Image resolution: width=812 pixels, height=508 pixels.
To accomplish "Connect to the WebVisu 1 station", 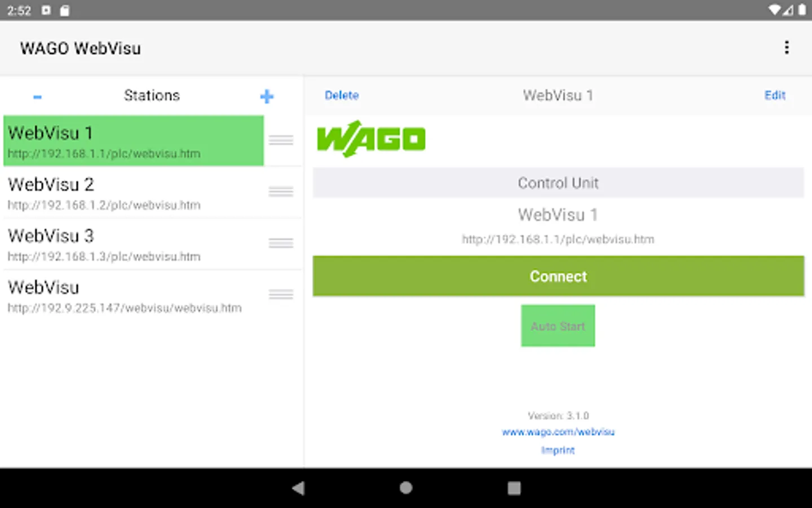I will point(558,276).
